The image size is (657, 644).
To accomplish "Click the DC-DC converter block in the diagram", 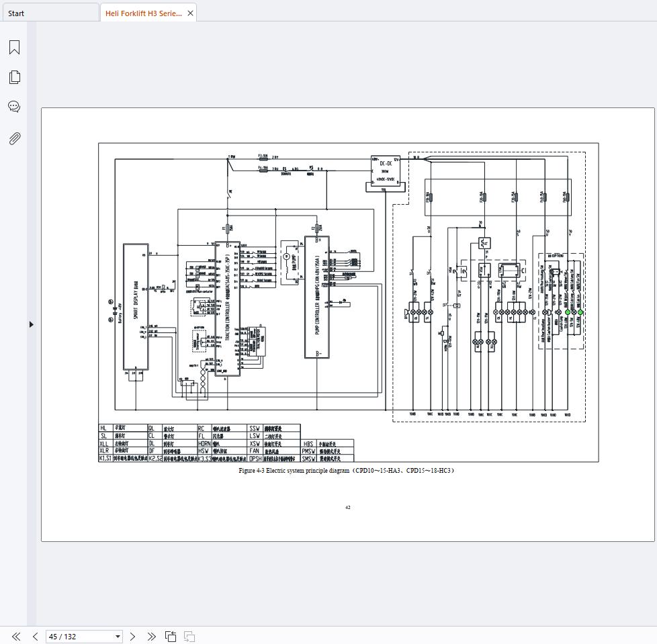I will coord(386,171).
